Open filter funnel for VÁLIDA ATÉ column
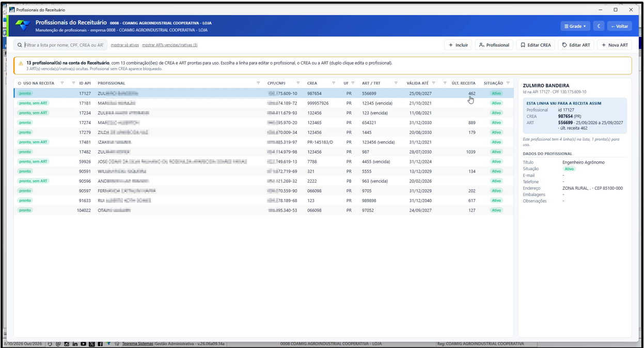644x348 pixels. point(433,83)
